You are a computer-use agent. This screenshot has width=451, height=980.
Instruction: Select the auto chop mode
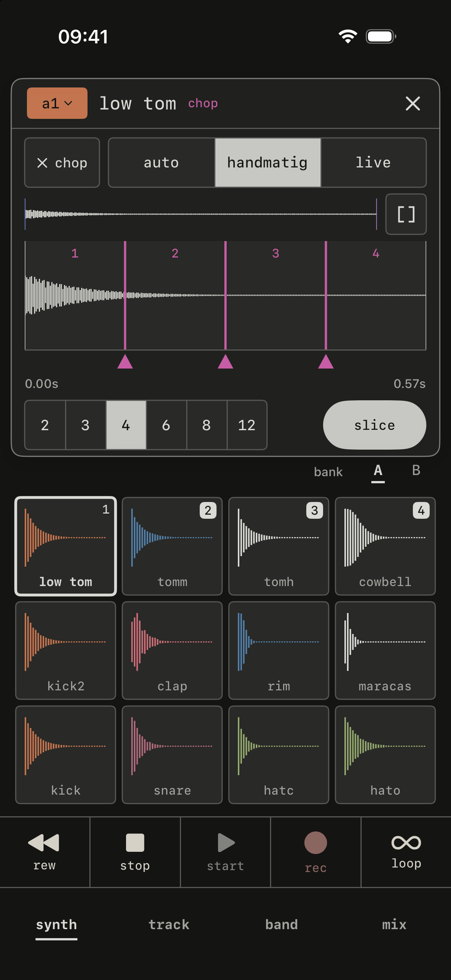coord(162,163)
